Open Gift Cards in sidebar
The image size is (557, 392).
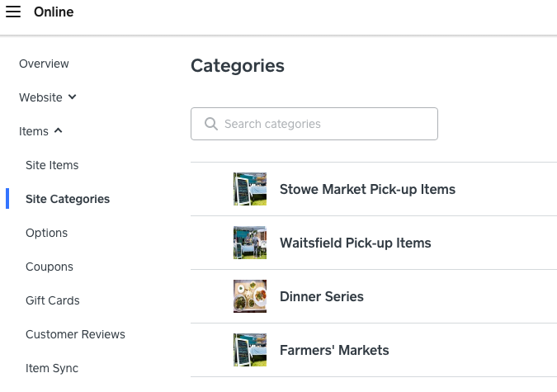pyautogui.click(x=53, y=300)
